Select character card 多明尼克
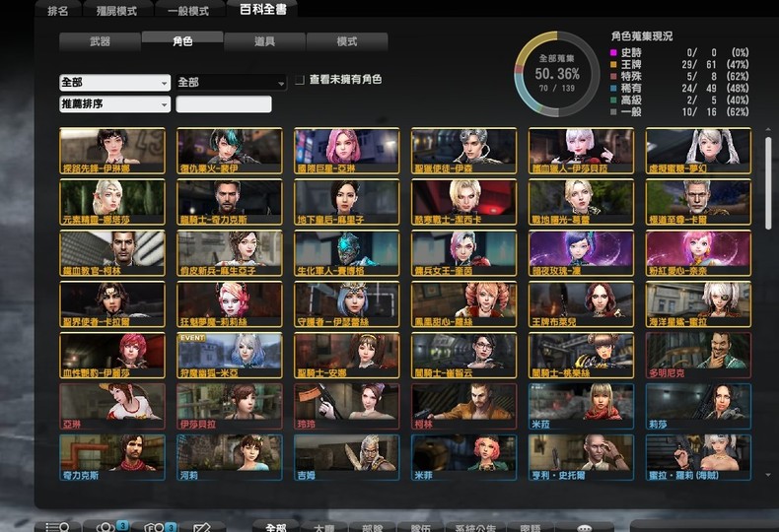This screenshot has height=532, width=779. coord(698,356)
